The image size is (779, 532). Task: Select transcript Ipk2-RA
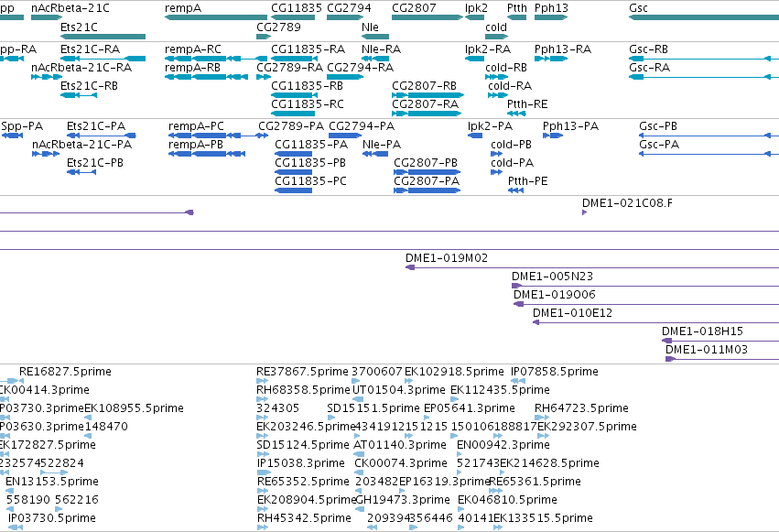(488, 49)
